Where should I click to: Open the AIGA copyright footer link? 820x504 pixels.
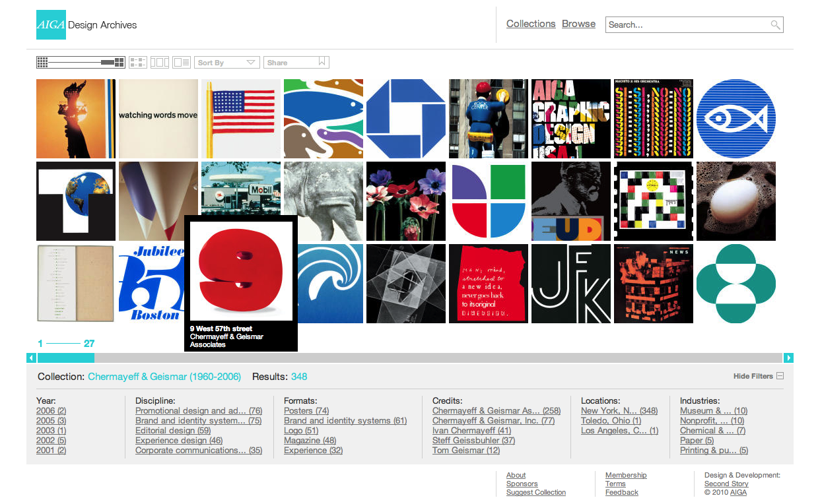[x=738, y=493]
